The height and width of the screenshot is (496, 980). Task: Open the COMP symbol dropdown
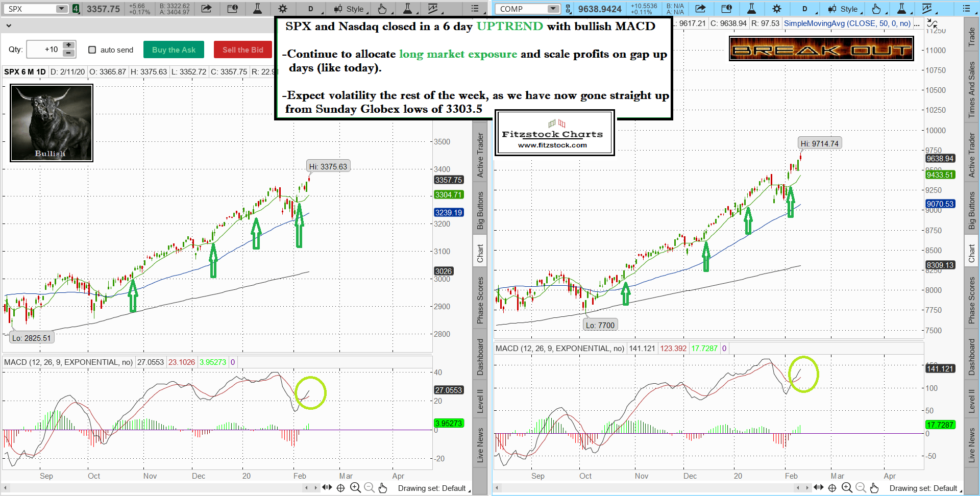click(553, 9)
